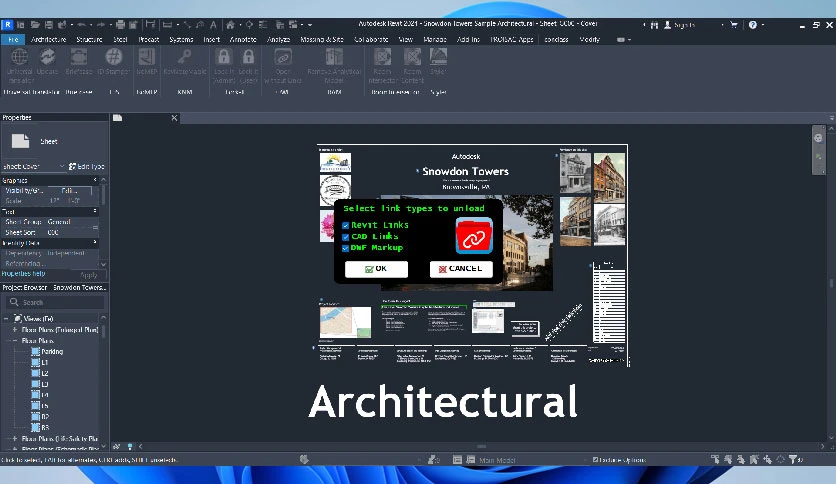Open the File menu tab
Screen dimensions: 836x484
click(x=13, y=39)
